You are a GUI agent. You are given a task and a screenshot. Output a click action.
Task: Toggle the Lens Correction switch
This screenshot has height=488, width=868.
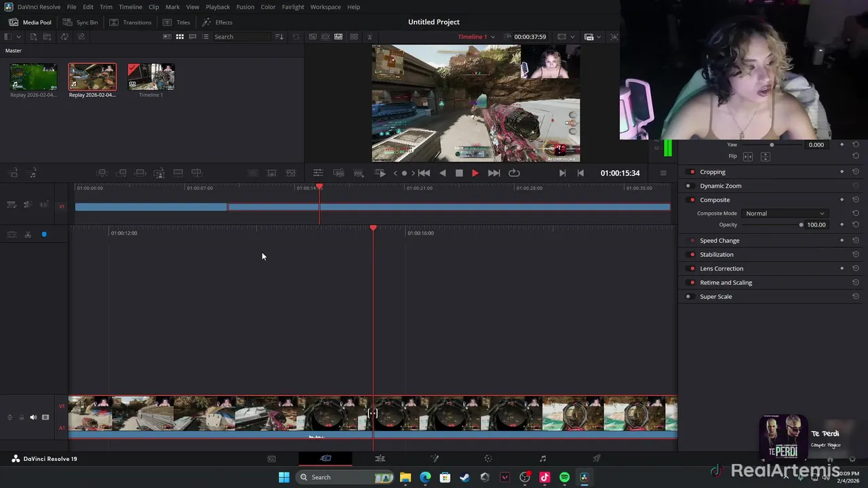(692, 268)
